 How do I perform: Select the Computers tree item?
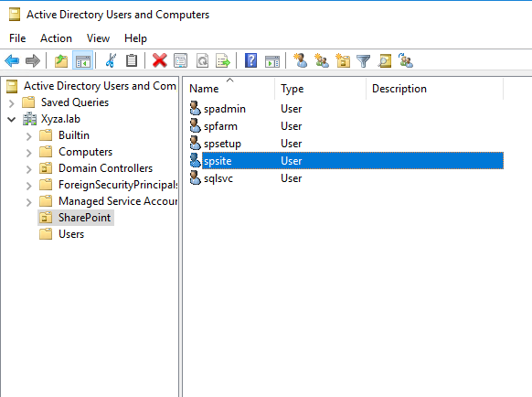(86, 152)
